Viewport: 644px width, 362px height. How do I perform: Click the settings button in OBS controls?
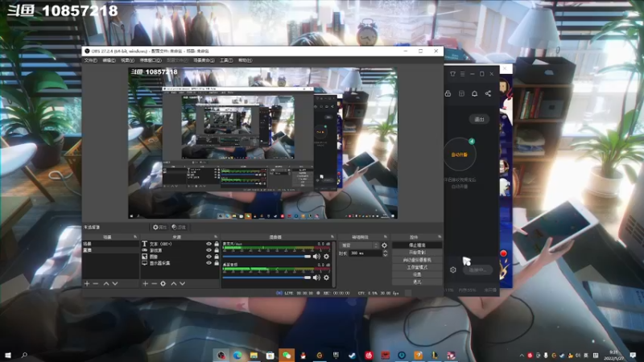[x=417, y=274]
